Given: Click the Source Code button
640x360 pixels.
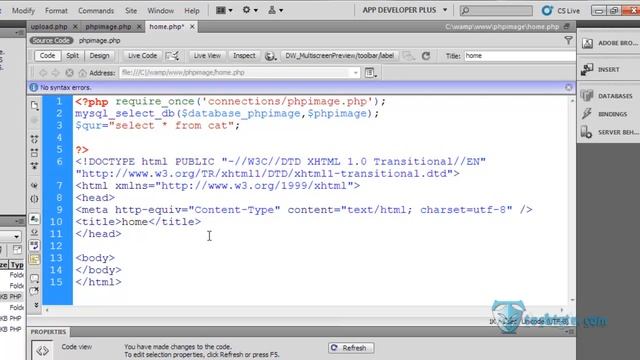Looking at the screenshot, I should click(x=51, y=40).
